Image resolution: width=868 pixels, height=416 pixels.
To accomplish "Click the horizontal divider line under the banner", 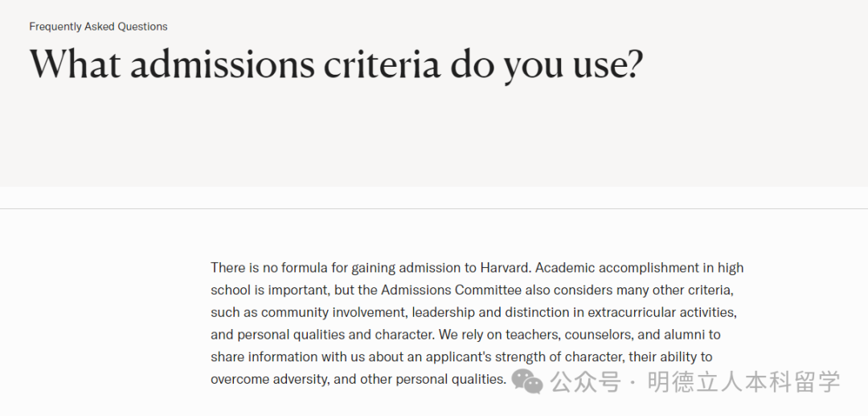I will click(x=434, y=209).
